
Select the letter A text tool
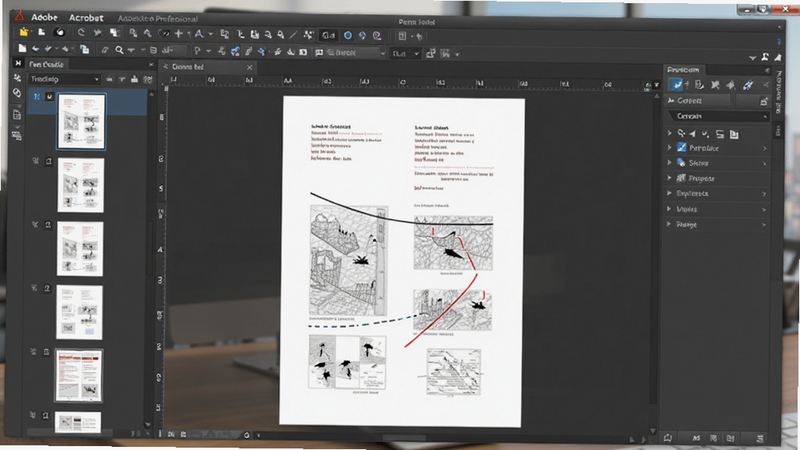click(x=198, y=34)
